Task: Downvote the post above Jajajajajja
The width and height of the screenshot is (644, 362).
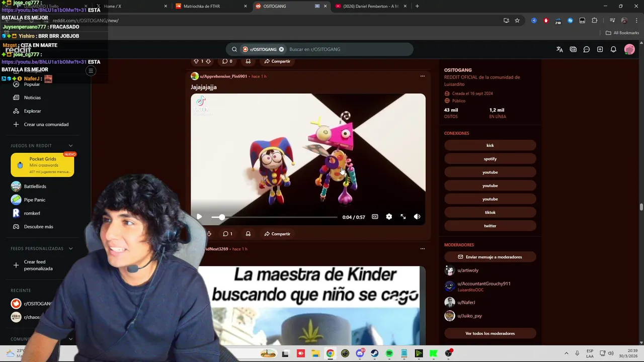Action: [208, 61]
